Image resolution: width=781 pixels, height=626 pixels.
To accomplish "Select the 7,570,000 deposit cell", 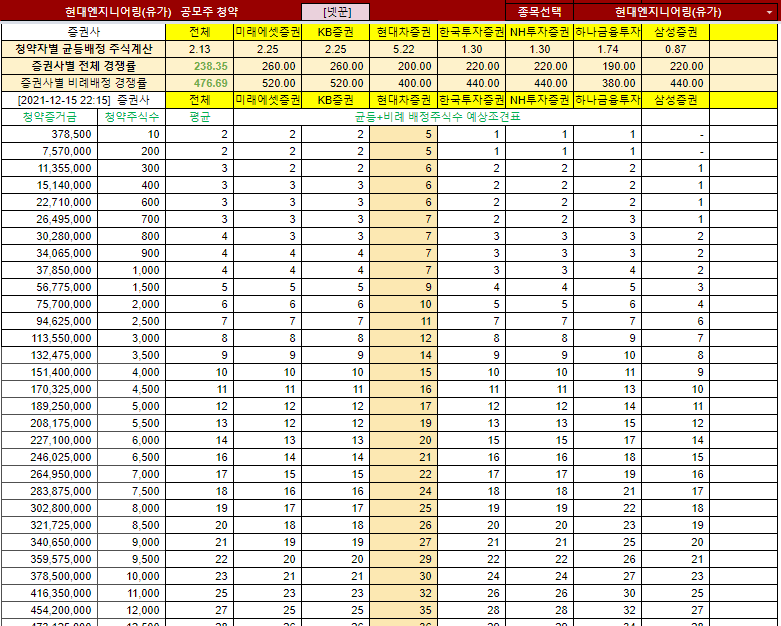I will [x=50, y=151].
